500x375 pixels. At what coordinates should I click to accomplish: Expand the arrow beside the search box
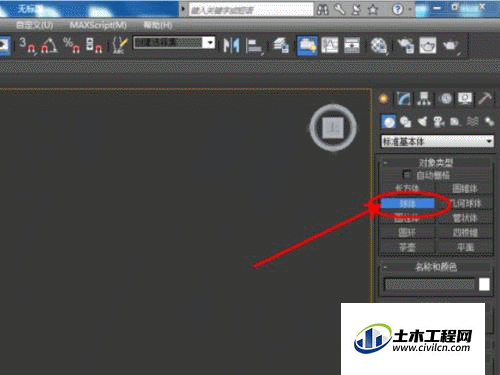[183, 9]
